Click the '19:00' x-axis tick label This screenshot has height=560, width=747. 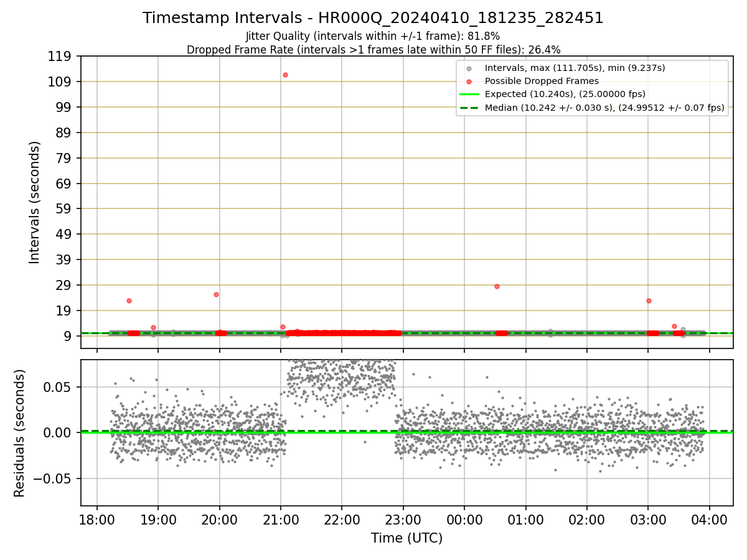coord(157,519)
